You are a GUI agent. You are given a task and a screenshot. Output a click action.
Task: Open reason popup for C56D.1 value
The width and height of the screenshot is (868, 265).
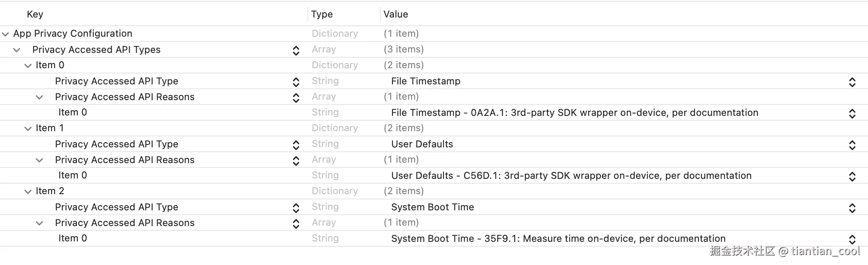pos(852,176)
